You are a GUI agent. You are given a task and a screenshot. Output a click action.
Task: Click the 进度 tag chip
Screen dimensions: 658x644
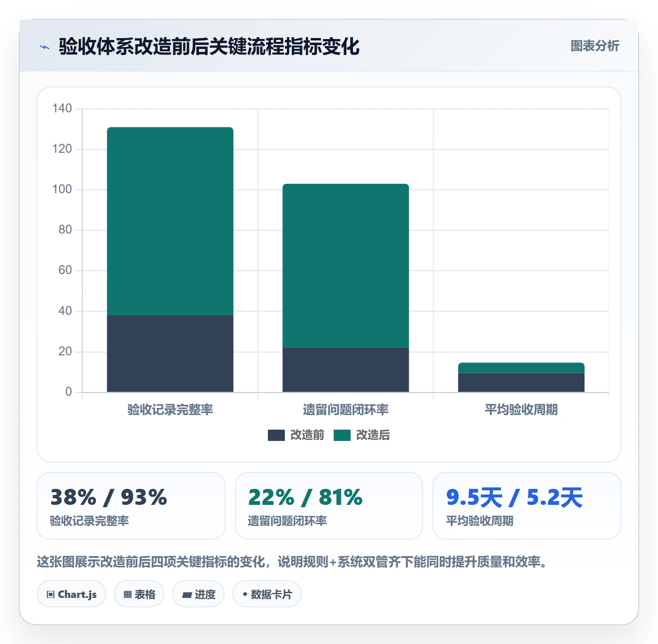coord(198,594)
